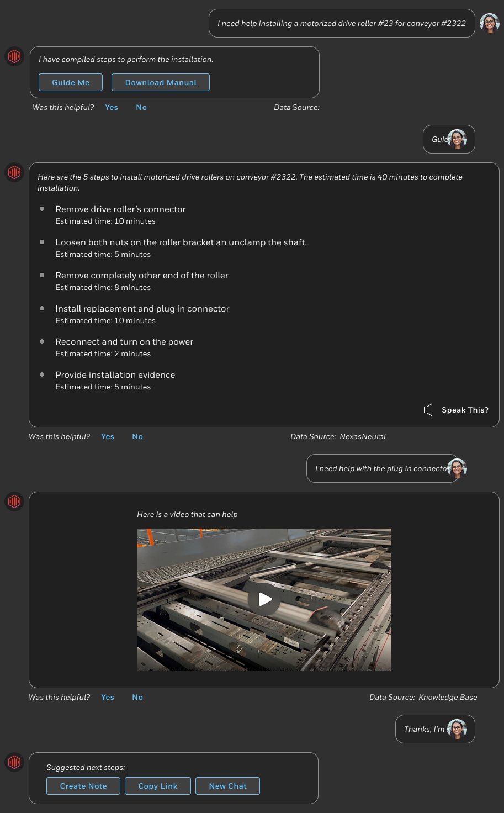Screen dimensions: 504x813
Task: Click the assistant logo next to Suggested next steps
Action: tap(14, 762)
